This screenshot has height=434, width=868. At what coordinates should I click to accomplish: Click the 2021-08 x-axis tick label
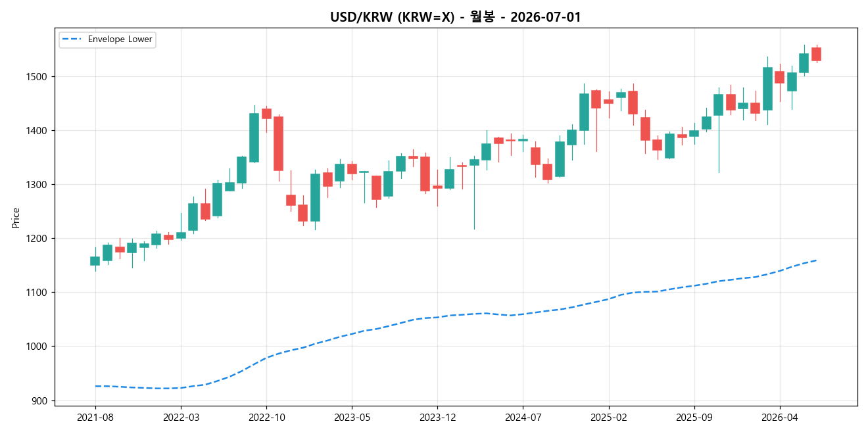pyautogui.click(x=95, y=417)
